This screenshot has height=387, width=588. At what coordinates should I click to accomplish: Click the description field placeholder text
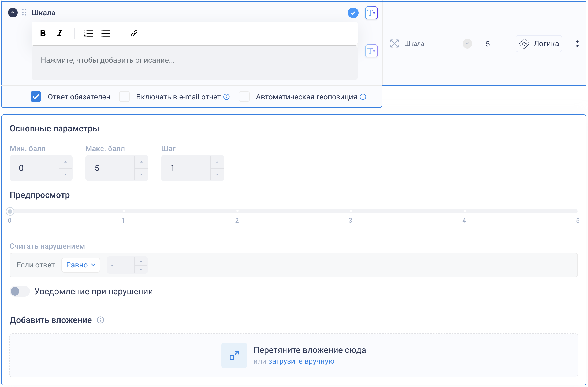(107, 60)
